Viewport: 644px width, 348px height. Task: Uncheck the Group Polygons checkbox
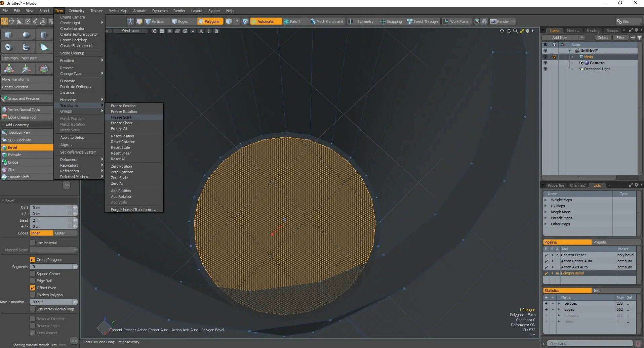pyautogui.click(x=33, y=260)
